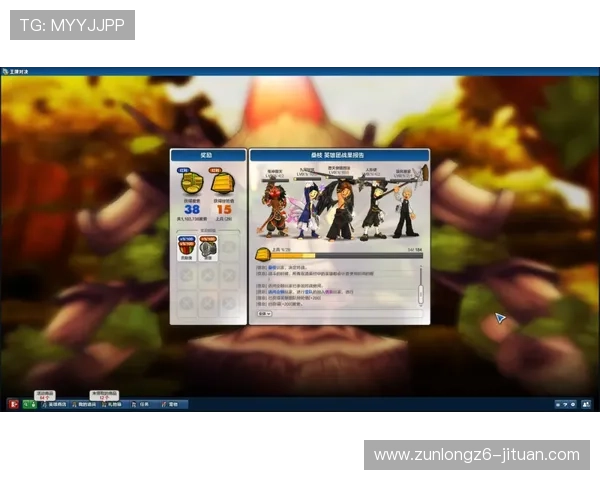Viewport: 600px width, 480px height.
Task: Click the 我的道具 button in bottom bar
Action: tap(85, 404)
